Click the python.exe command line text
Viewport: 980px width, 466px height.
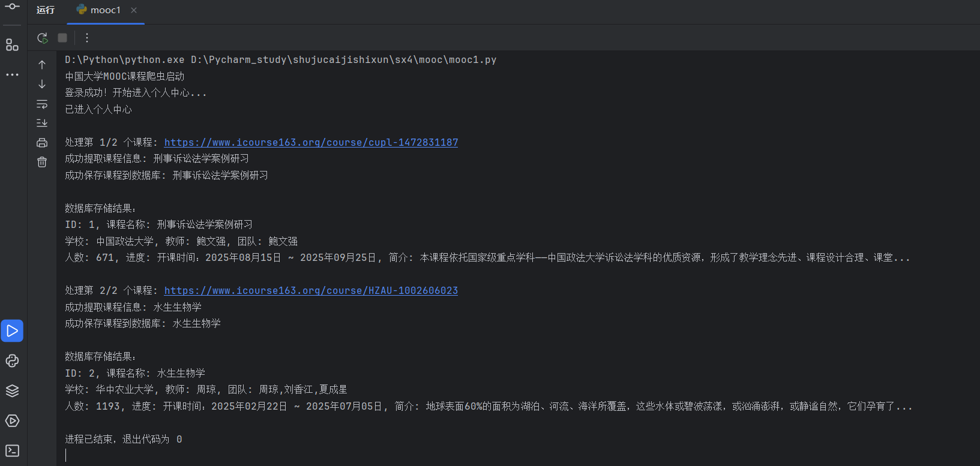[x=281, y=59]
